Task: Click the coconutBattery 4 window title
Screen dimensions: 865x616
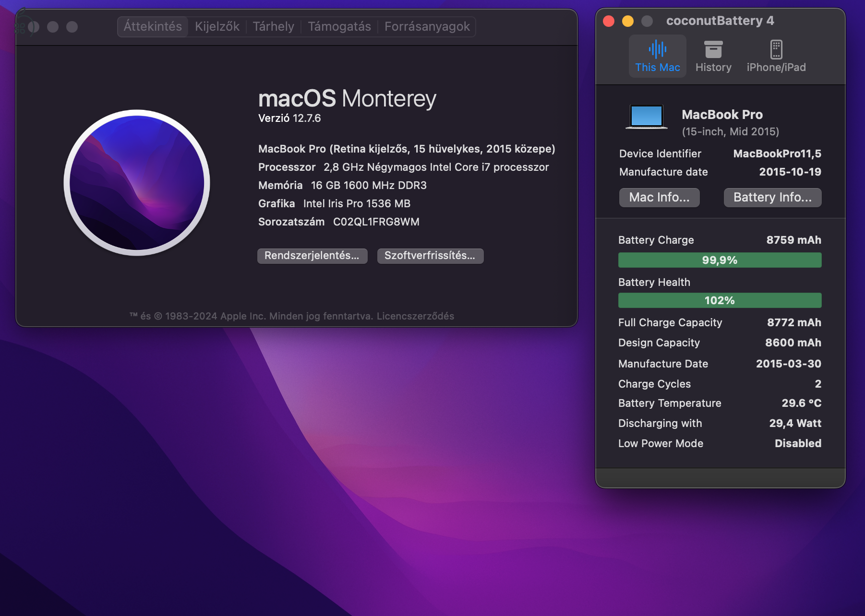Action: [720, 21]
